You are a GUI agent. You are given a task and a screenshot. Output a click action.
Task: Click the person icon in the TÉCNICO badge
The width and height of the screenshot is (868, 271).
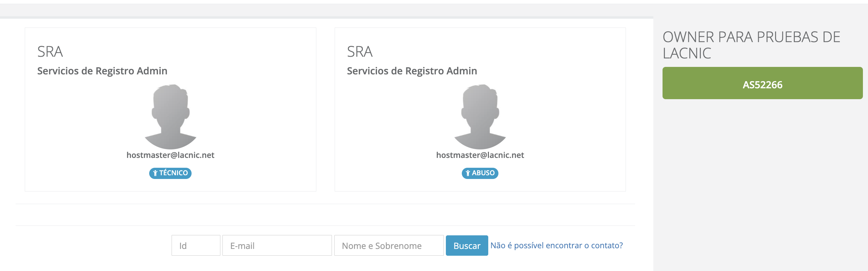155,173
